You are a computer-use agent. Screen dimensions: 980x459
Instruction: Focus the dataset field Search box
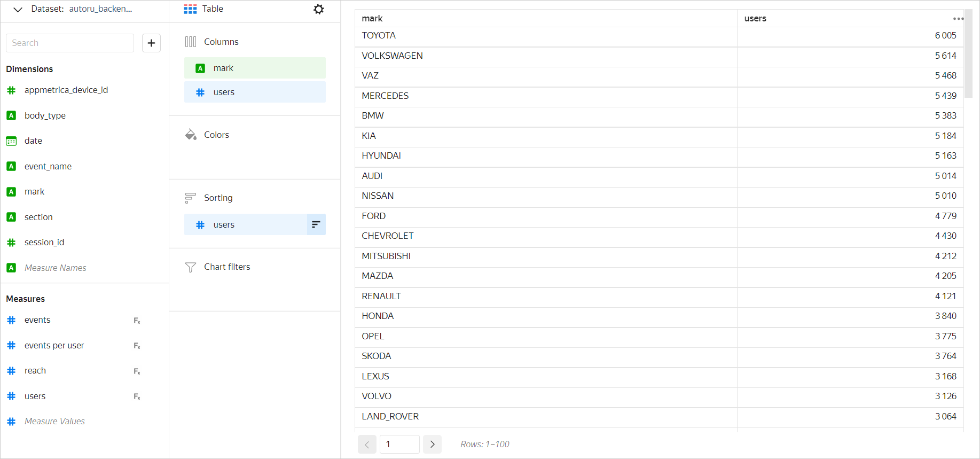point(70,43)
